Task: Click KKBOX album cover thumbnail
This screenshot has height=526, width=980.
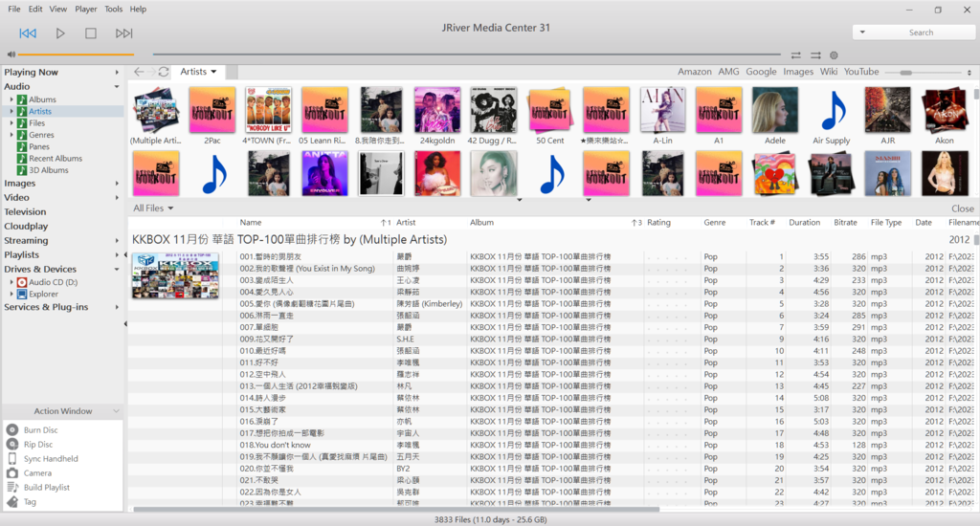Action: coord(176,275)
